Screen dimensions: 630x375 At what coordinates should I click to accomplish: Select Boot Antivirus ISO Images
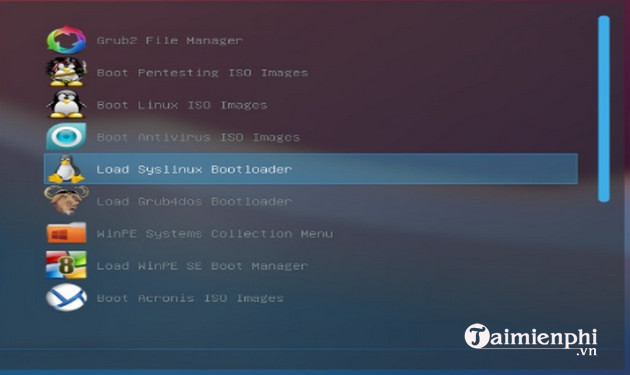pos(198,137)
